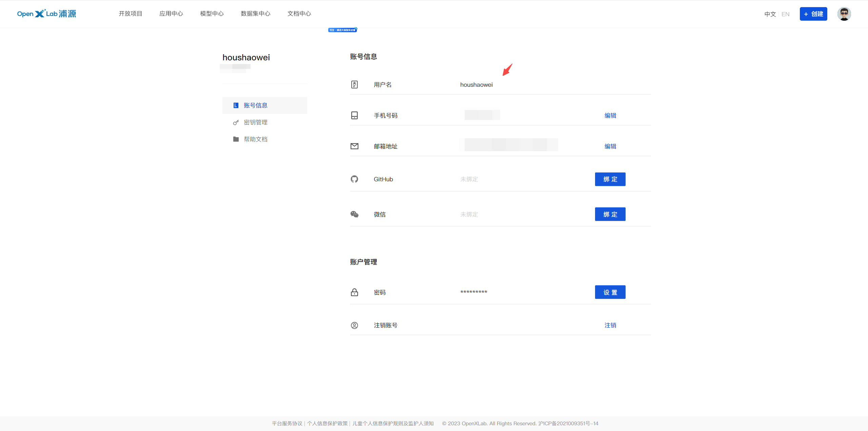Click the key icon beside 密钥管理

click(x=236, y=122)
